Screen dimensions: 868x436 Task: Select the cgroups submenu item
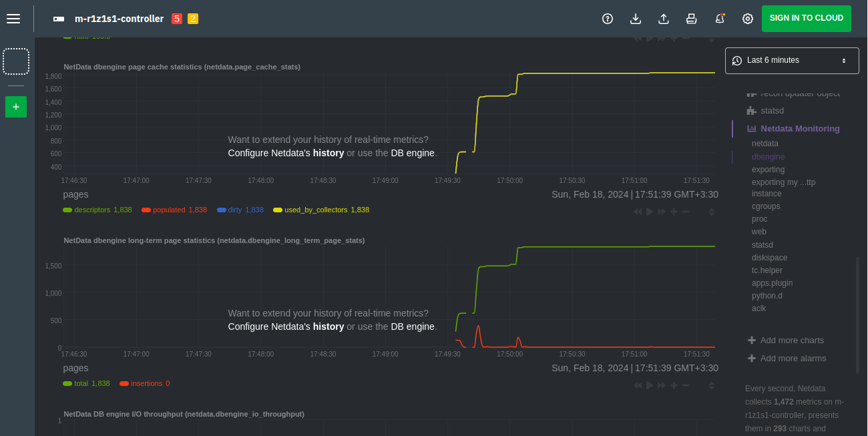pyautogui.click(x=766, y=206)
